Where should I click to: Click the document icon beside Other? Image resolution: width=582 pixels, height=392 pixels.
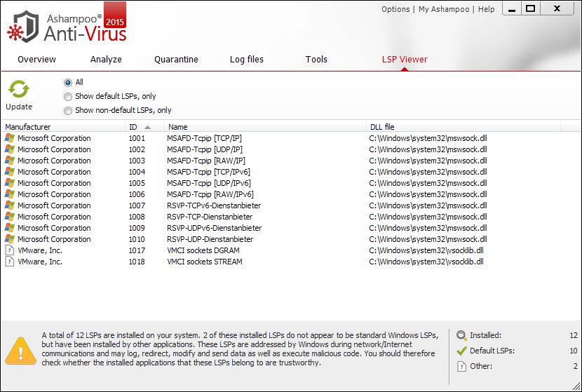click(461, 366)
